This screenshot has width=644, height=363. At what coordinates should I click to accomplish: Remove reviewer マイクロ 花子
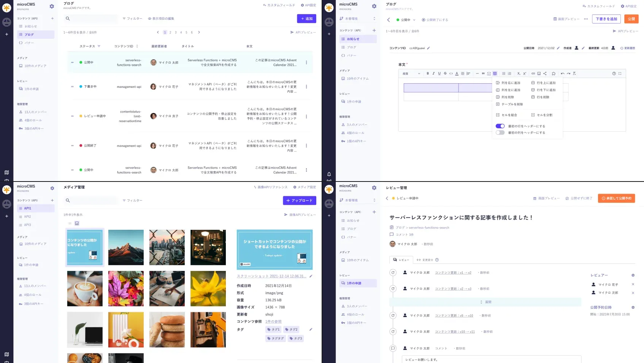(x=633, y=284)
